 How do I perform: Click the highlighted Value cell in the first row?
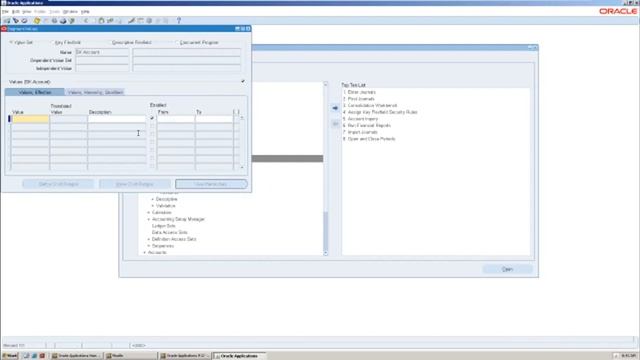coord(30,119)
